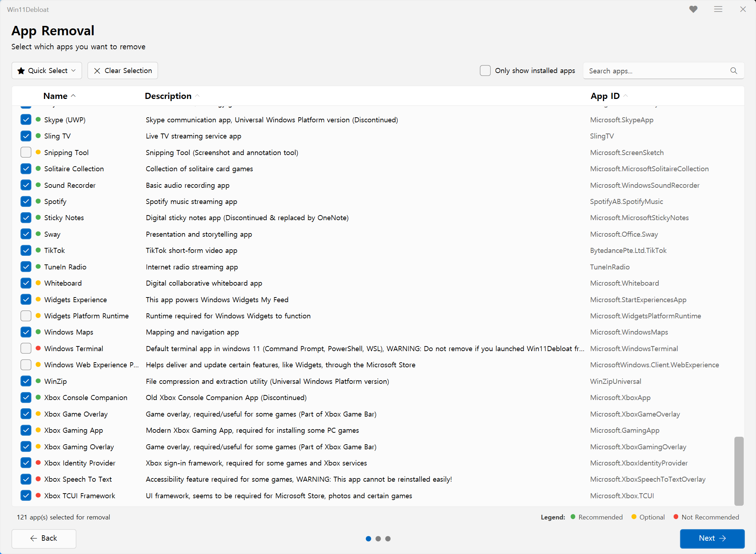756x554 pixels.
Task: Check the Widgets Platform Runtime checkbox
Action: (x=26, y=315)
